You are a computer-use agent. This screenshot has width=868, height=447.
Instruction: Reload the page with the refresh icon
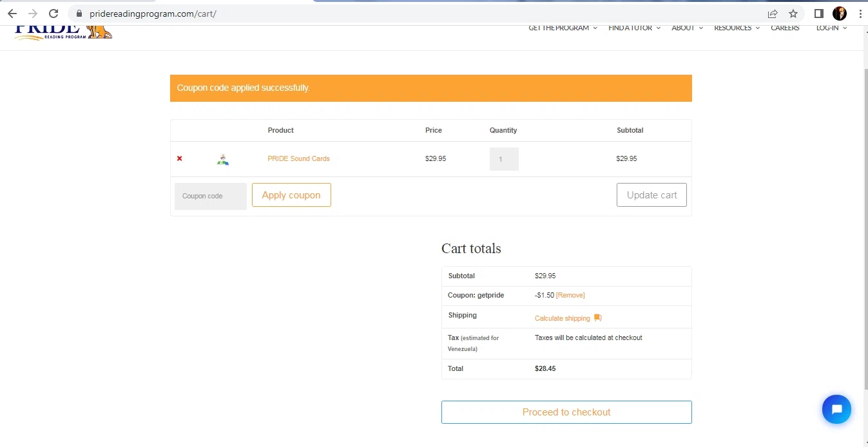click(53, 14)
